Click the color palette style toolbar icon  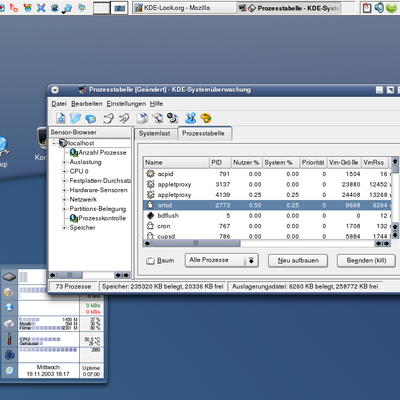point(206,118)
